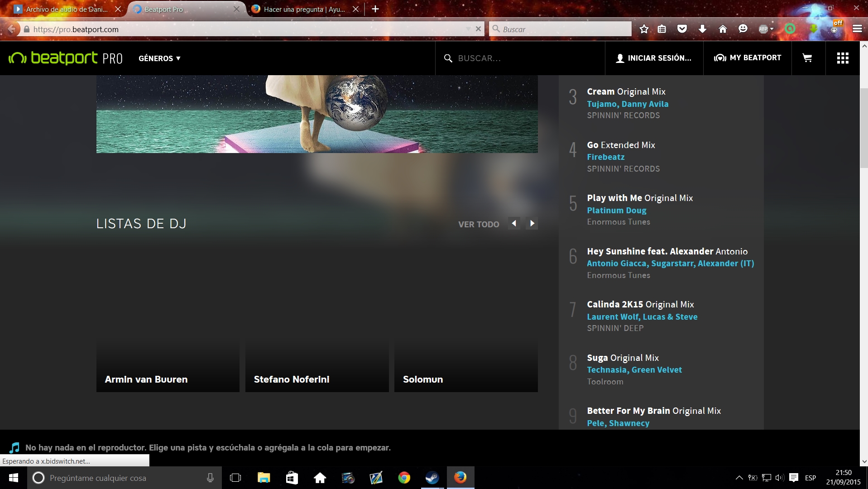Open artist link Tujamo, Danny Avila
Image resolution: width=868 pixels, height=489 pixels.
pyautogui.click(x=628, y=104)
